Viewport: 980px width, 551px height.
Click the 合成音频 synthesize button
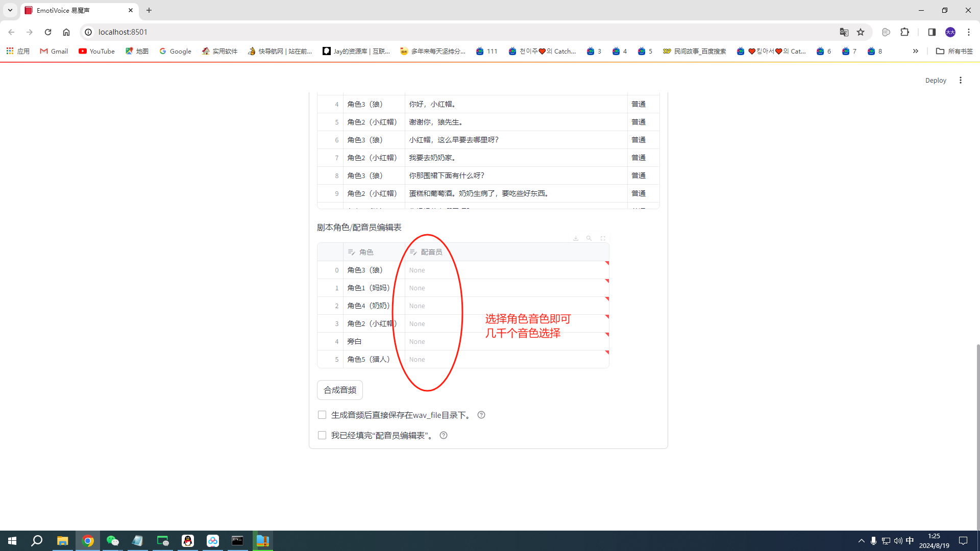point(340,390)
